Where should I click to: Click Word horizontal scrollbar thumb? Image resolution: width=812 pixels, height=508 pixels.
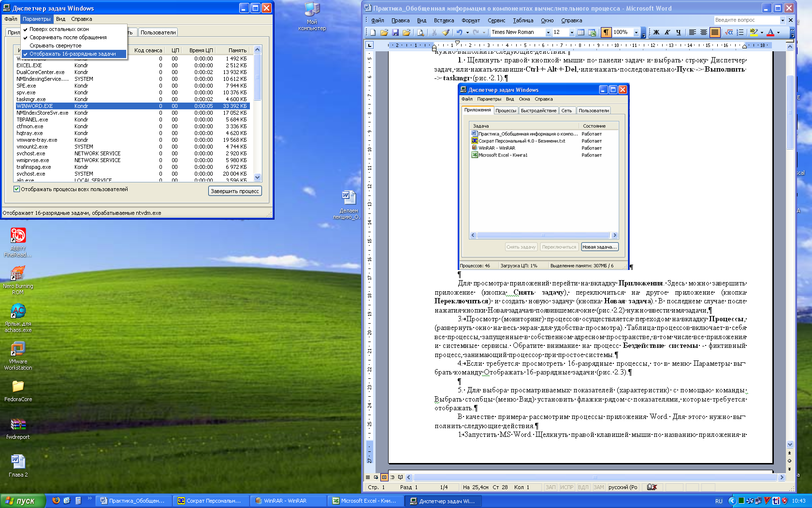click(594, 477)
